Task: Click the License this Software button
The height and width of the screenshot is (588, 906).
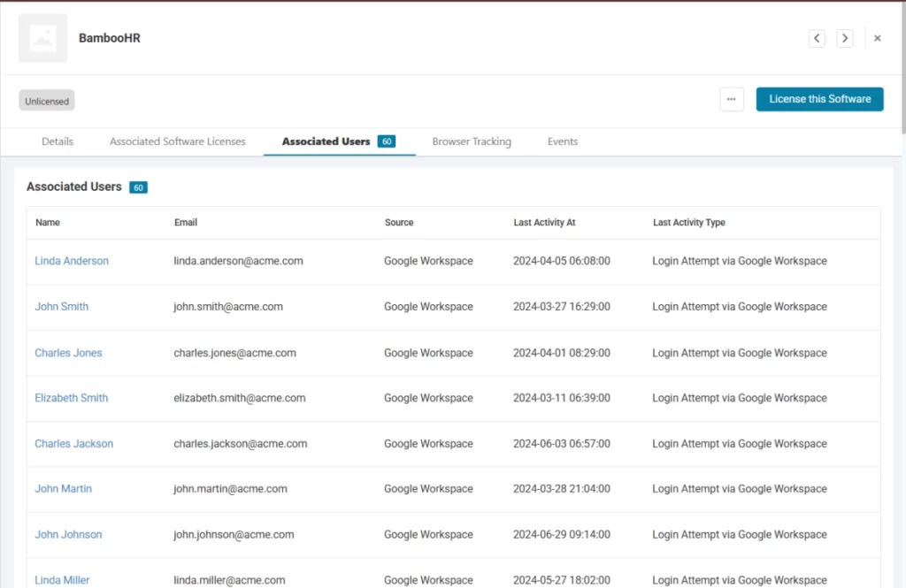Action: pyautogui.click(x=819, y=99)
